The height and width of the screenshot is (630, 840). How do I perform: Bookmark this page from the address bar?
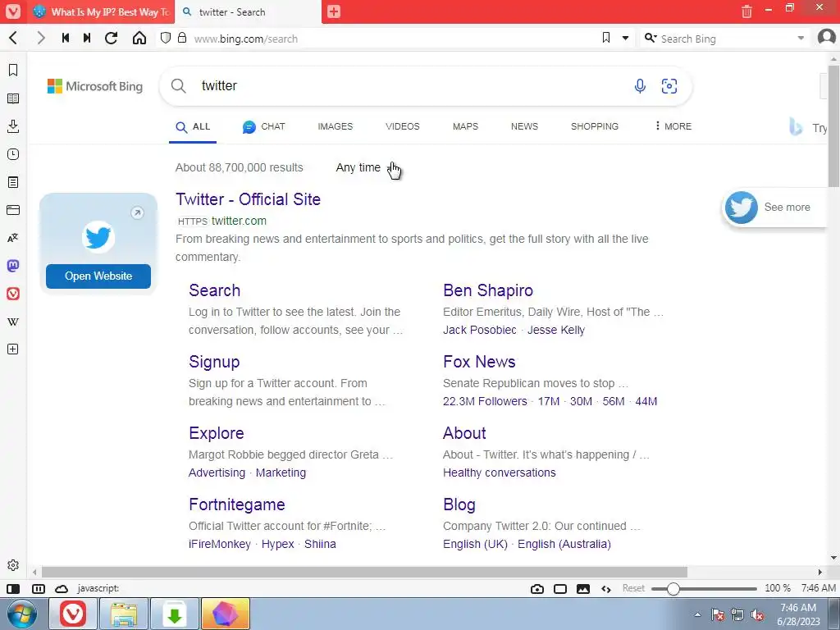(x=606, y=38)
